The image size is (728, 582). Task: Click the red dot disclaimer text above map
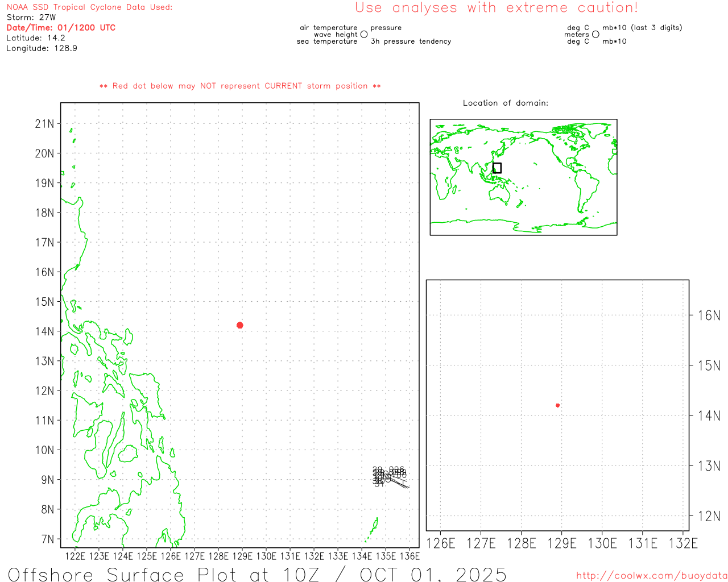[240, 86]
